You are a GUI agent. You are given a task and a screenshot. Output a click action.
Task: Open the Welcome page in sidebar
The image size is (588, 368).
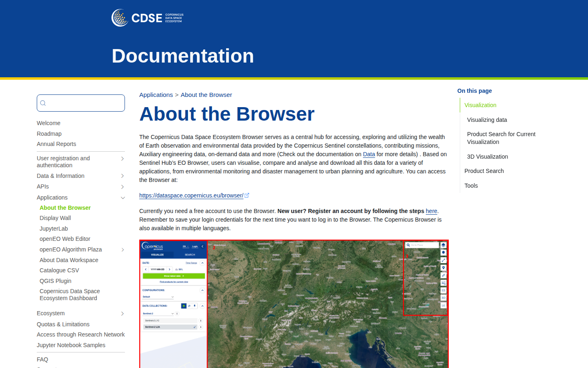click(49, 123)
